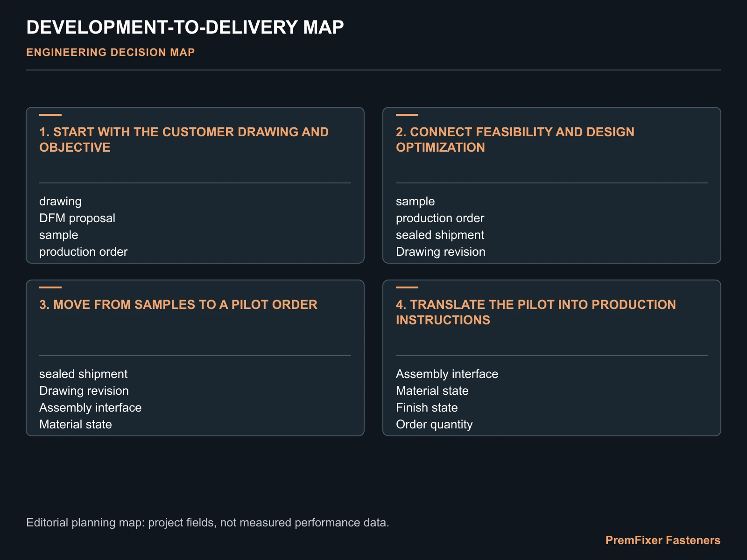Click heading '3. Move from samples to a pilot order'
Viewport: 747px width, 560px height.
click(x=178, y=305)
